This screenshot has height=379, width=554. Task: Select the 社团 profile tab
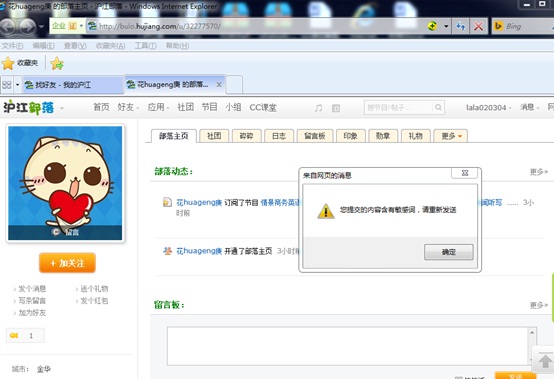click(x=214, y=136)
